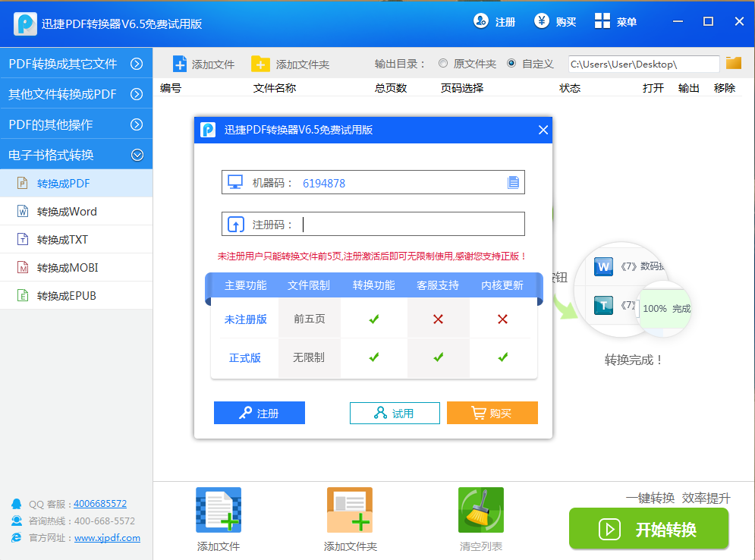Image resolution: width=755 pixels, height=560 pixels.
Task: Select the 自定义 output radio button
Action: pyautogui.click(x=512, y=63)
